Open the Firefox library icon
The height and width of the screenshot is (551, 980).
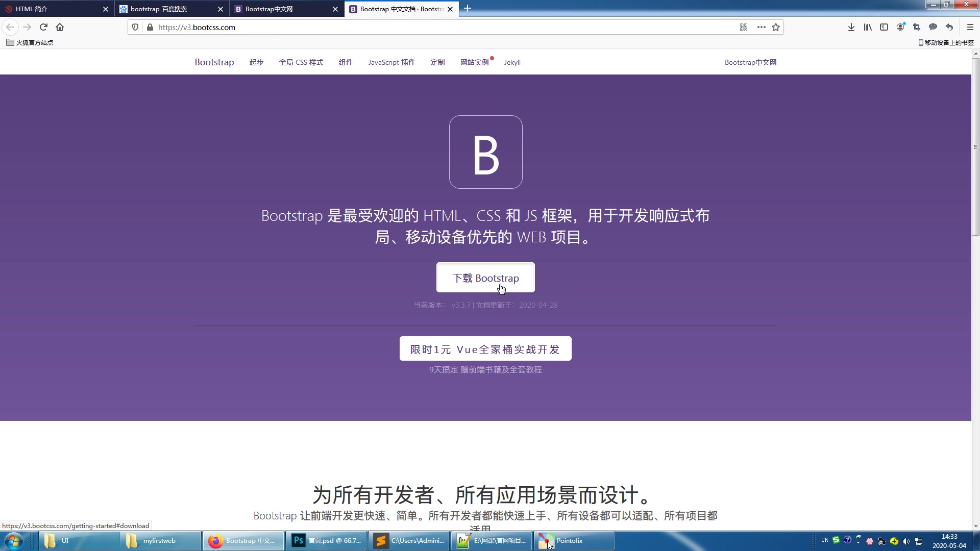(868, 27)
